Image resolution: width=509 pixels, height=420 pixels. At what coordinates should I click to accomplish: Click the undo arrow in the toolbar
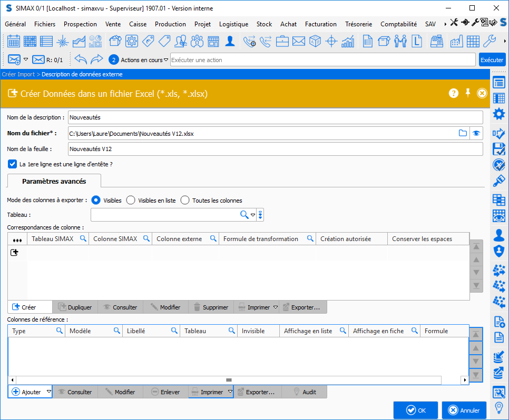[x=81, y=59]
